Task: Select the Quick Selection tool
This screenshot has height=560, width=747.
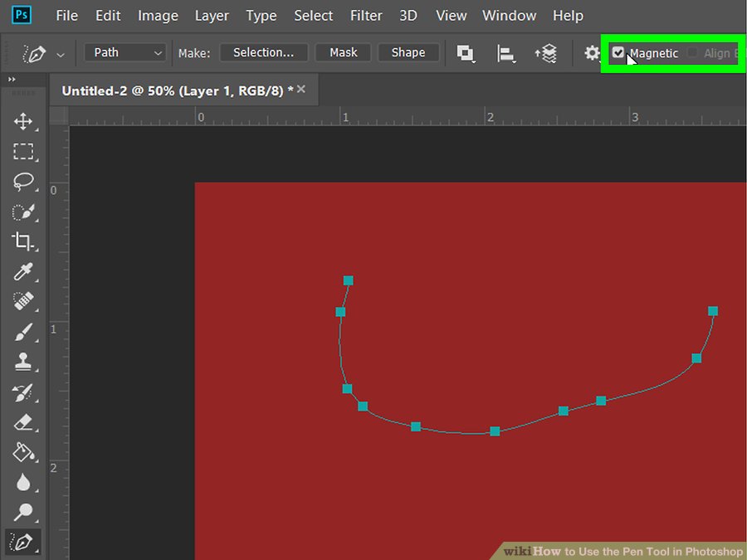Action: click(23, 212)
